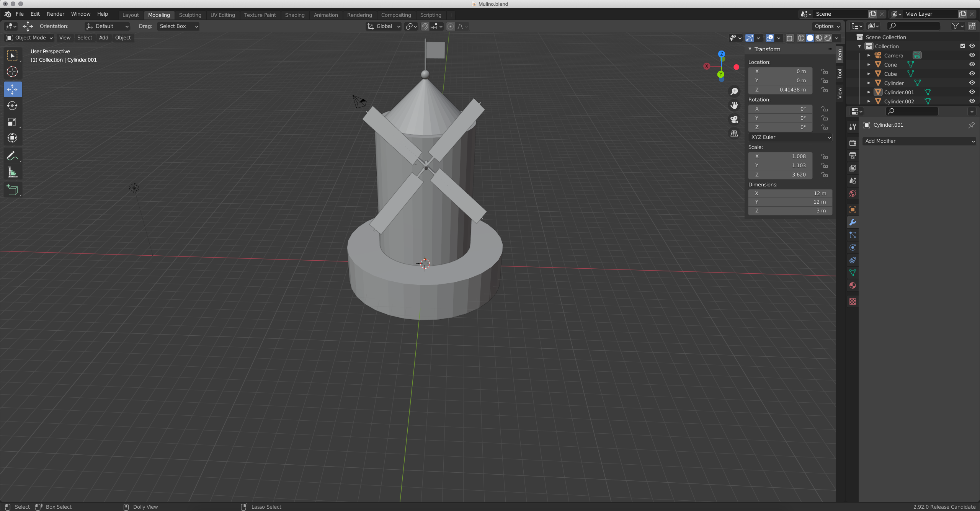Hide the Camera object in outliner

pos(972,55)
